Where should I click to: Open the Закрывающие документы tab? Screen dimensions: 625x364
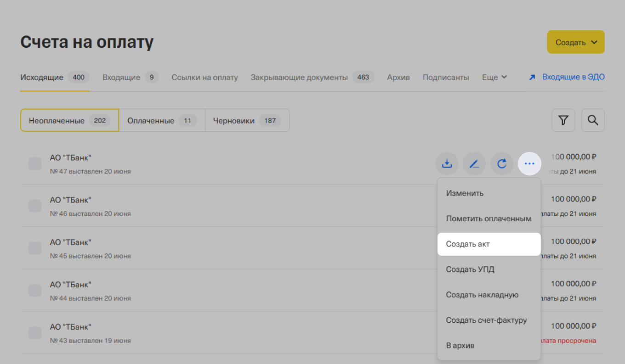tap(299, 77)
